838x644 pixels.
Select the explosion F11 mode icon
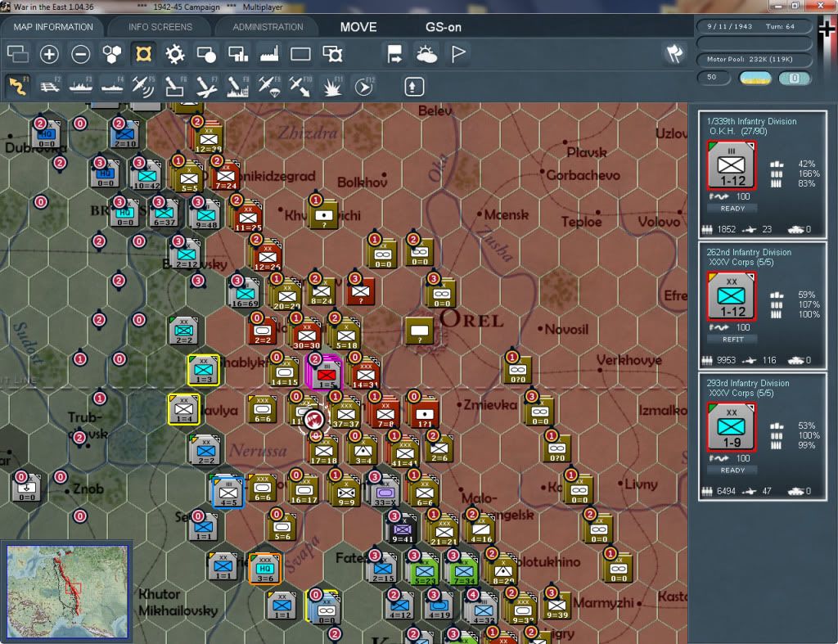pyautogui.click(x=332, y=86)
